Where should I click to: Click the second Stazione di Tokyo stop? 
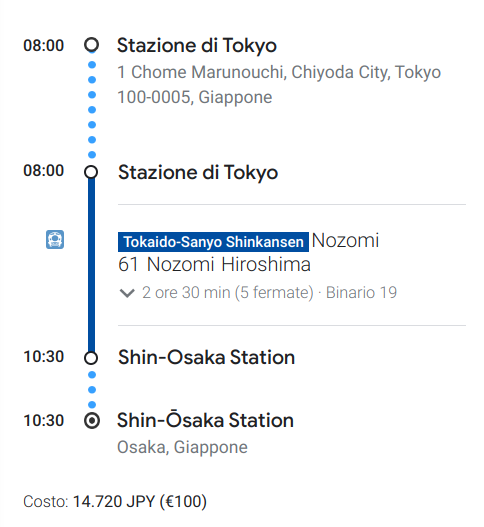[198, 172]
